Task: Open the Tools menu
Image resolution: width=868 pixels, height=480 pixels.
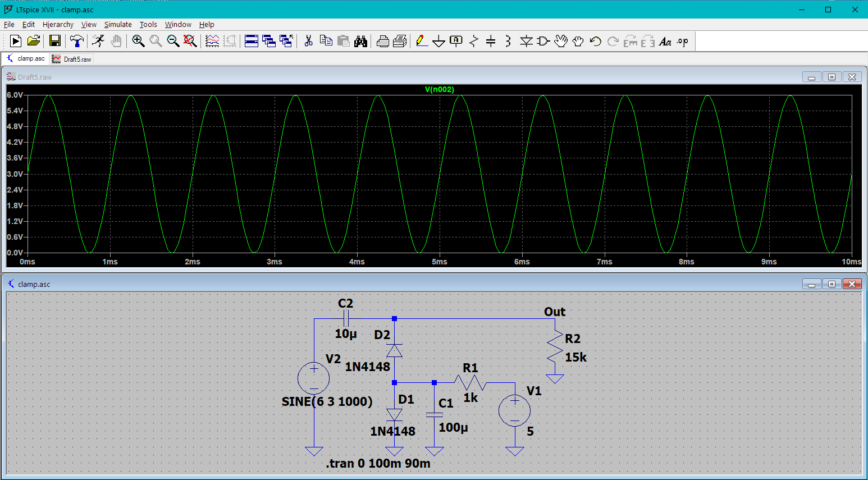Action: tap(148, 24)
